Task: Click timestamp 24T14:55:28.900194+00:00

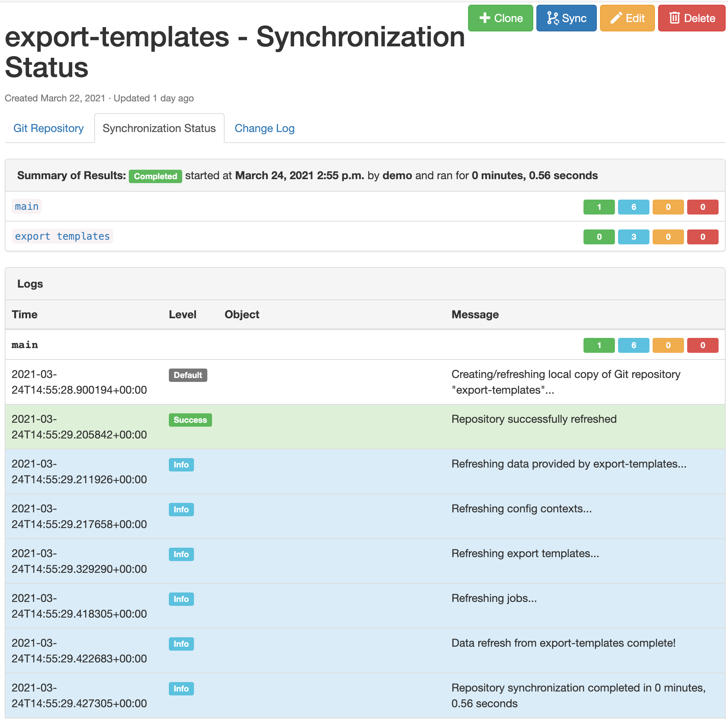Action: tap(79, 390)
